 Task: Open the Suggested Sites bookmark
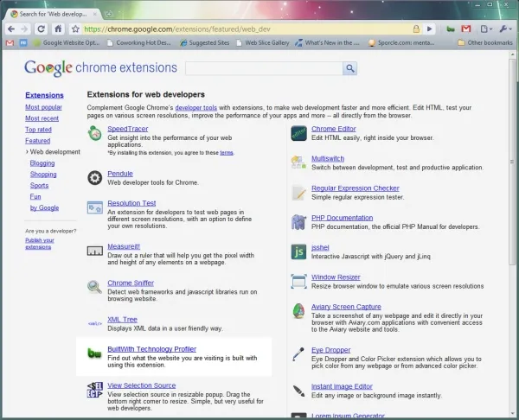[204, 42]
